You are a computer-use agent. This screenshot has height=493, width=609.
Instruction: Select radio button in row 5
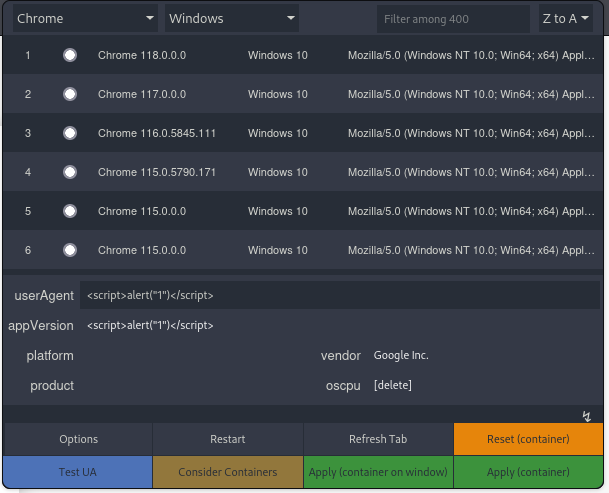tap(70, 211)
